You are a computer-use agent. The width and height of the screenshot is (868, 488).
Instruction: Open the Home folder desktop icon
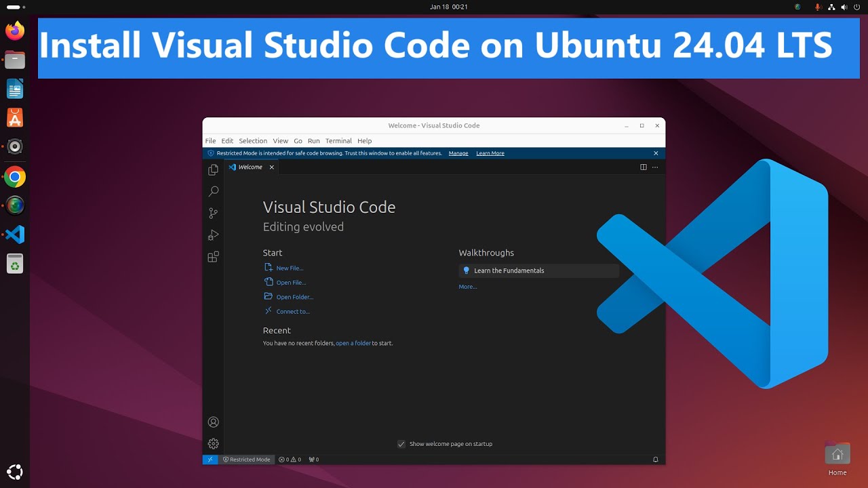click(x=837, y=459)
